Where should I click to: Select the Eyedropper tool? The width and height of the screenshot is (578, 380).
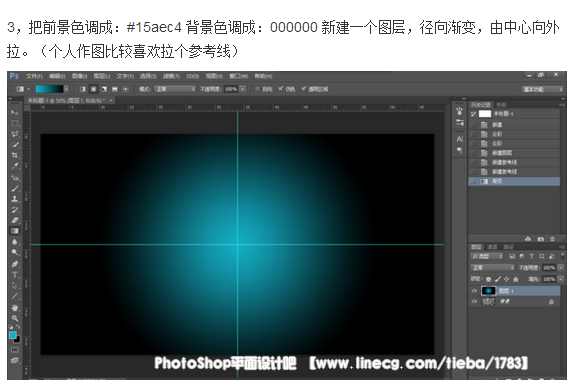tap(15, 166)
